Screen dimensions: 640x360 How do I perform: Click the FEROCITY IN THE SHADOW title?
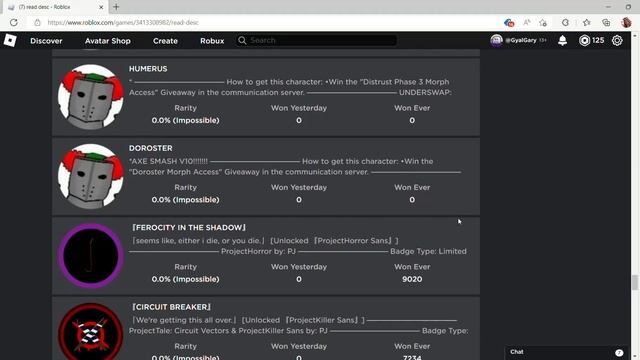click(189, 227)
